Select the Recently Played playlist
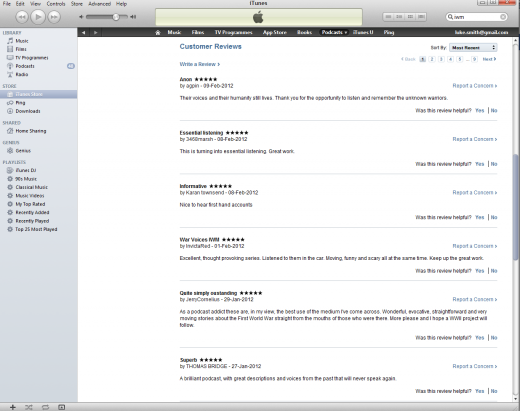The width and height of the screenshot is (520, 411). click(32, 221)
